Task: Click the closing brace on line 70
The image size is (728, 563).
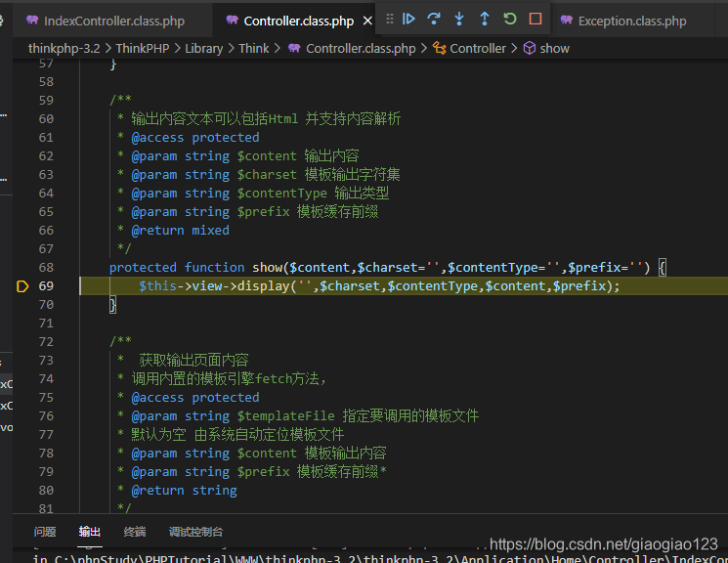Action: click(x=112, y=305)
